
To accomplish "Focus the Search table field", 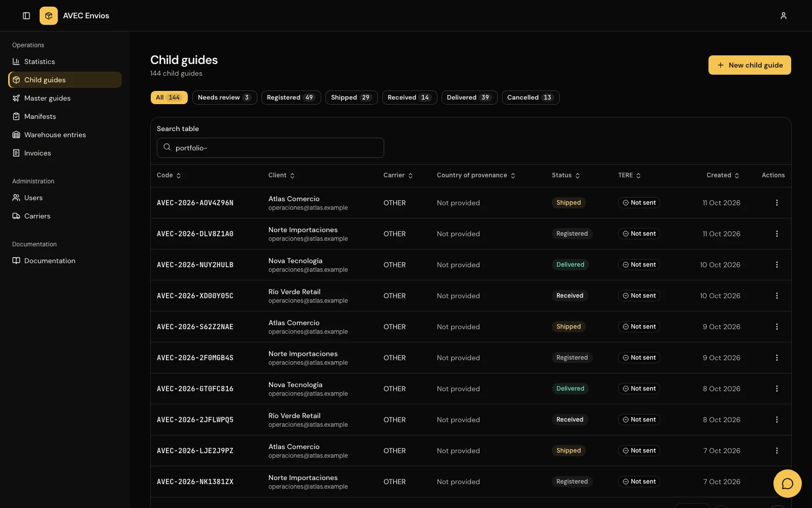I will click(x=270, y=148).
